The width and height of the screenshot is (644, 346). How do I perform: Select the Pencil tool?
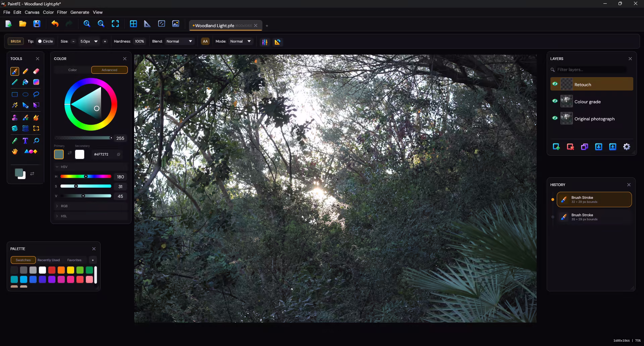25,71
